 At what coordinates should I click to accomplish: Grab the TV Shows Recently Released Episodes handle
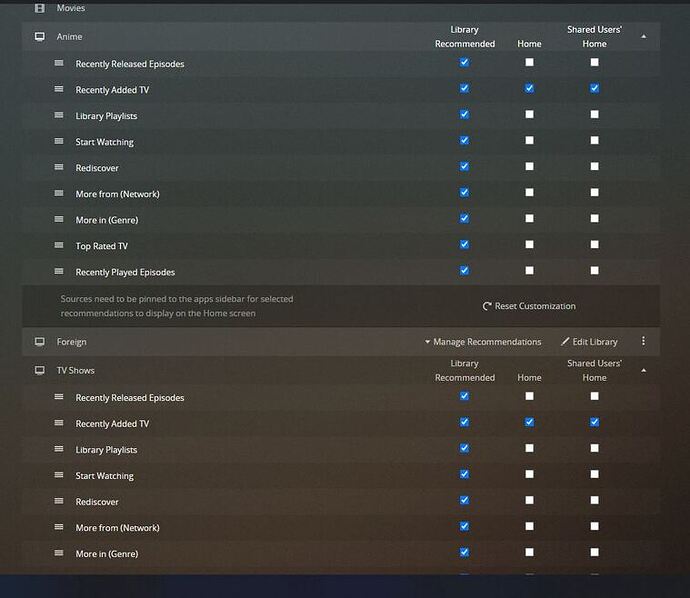tap(59, 397)
